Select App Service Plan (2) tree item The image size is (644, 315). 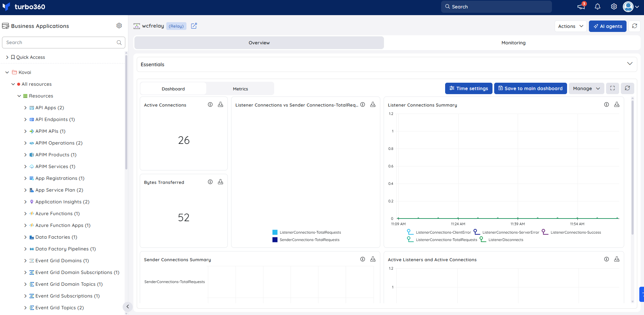coord(59,190)
